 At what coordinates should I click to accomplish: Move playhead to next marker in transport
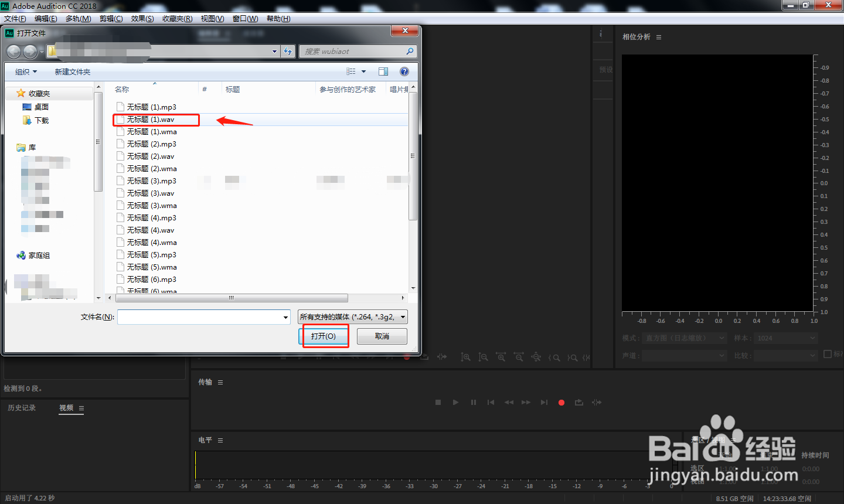point(544,403)
